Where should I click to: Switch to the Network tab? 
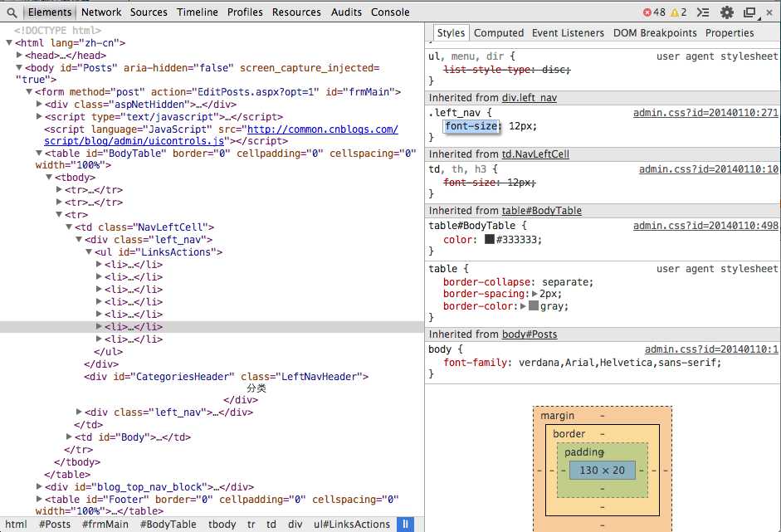pyautogui.click(x=101, y=12)
